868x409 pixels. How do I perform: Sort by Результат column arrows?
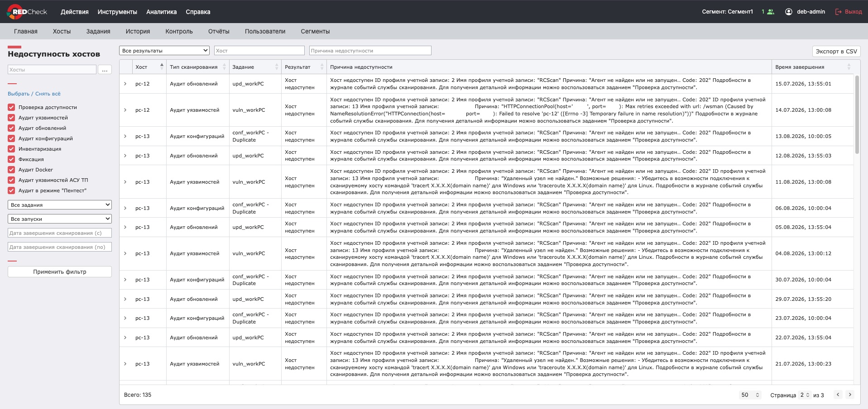click(322, 67)
